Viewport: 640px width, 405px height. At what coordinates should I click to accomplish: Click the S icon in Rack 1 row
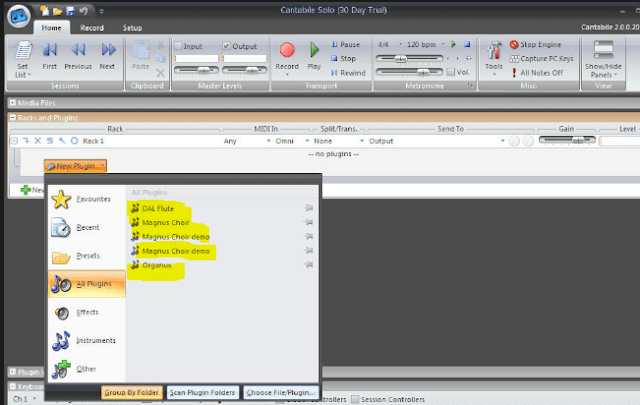click(x=50, y=141)
